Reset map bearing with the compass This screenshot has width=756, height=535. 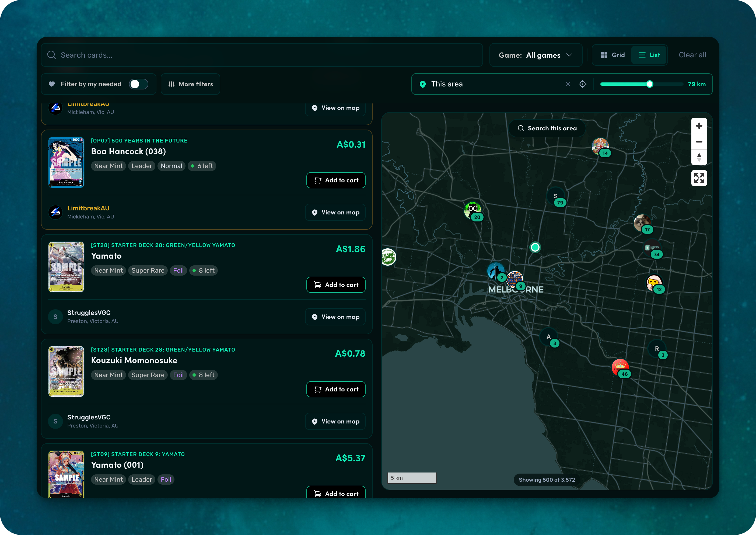coord(699,157)
